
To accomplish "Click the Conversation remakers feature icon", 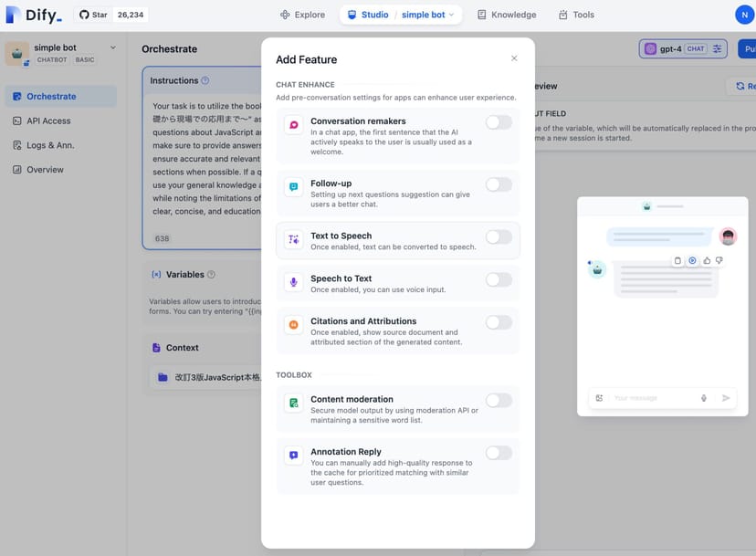I will (294, 126).
